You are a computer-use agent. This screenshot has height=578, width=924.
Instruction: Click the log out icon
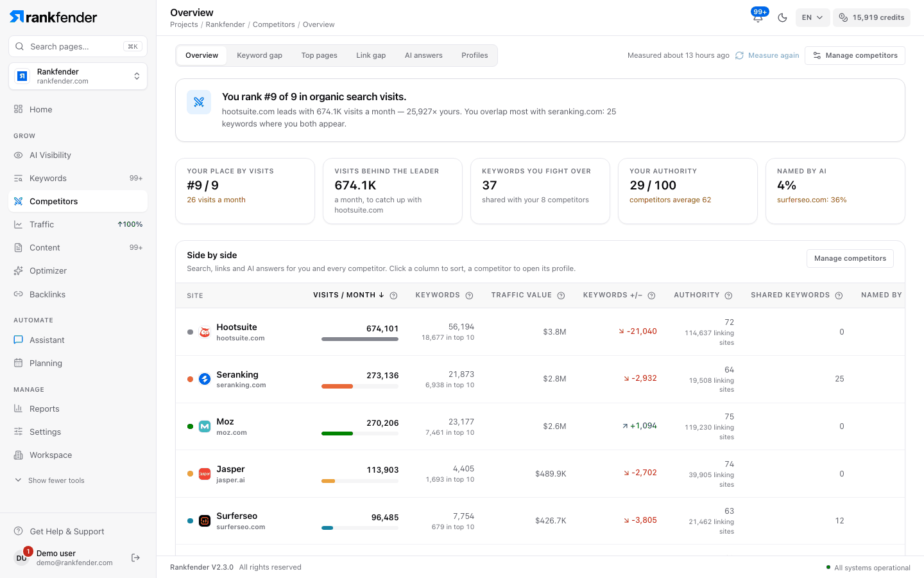point(135,557)
